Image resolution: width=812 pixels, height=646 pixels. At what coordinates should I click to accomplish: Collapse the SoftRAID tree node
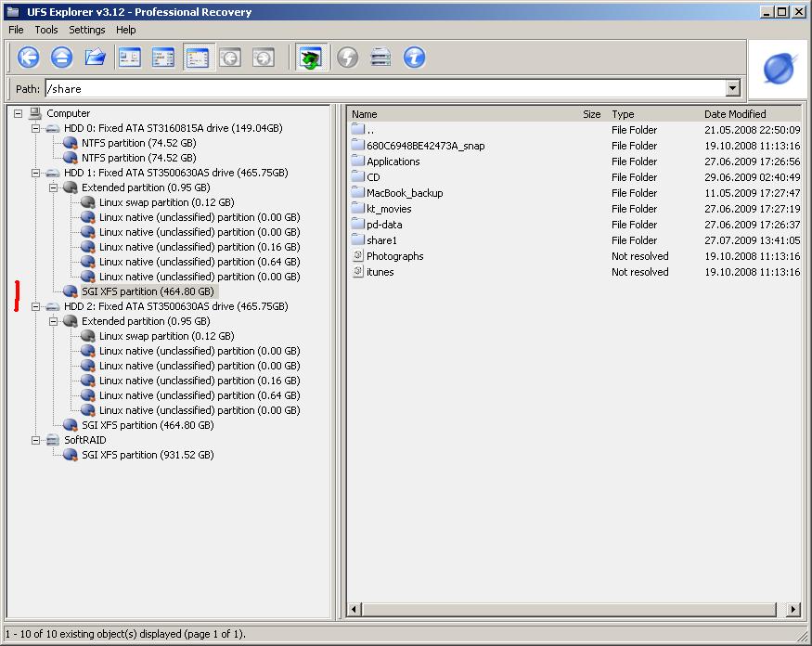(x=35, y=440)
